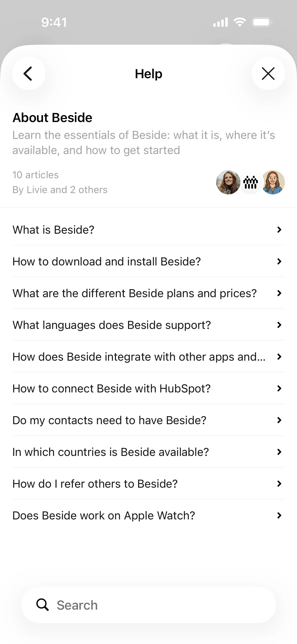Close the Help panel with X
This screenshot has width=297, height=644.
268,73
